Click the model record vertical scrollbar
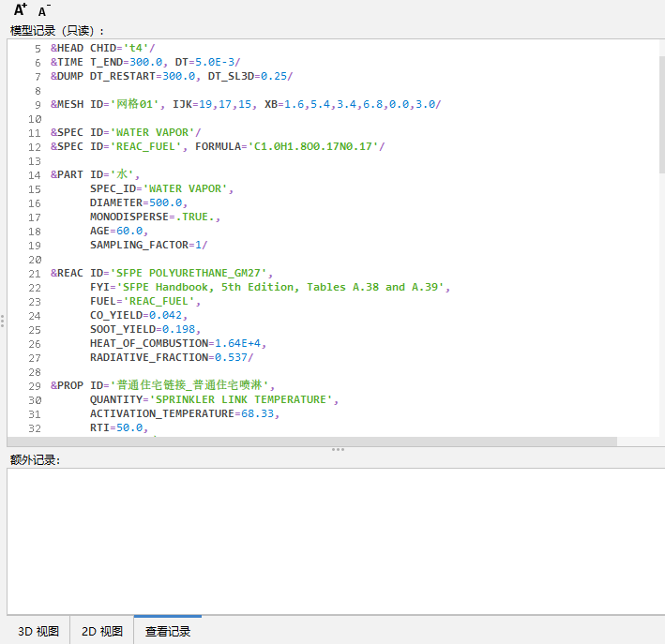This screenshot has width=665, height=644. [x=661, y=112]
